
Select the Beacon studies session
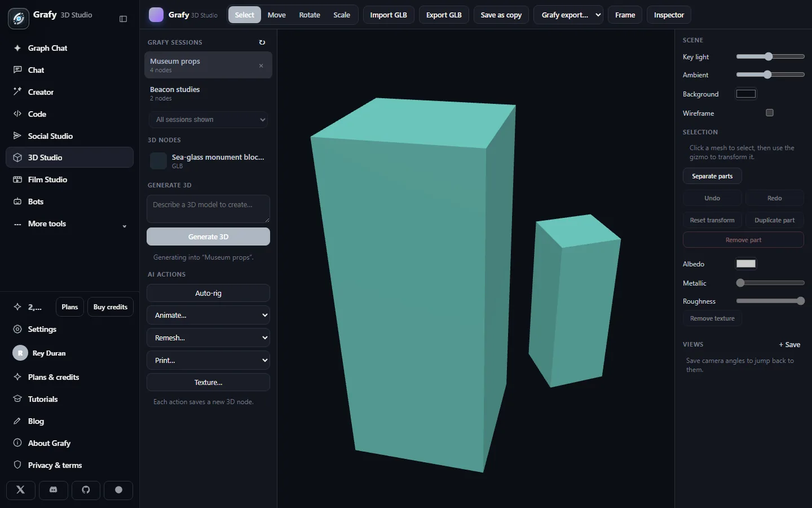tap(208, 94)
